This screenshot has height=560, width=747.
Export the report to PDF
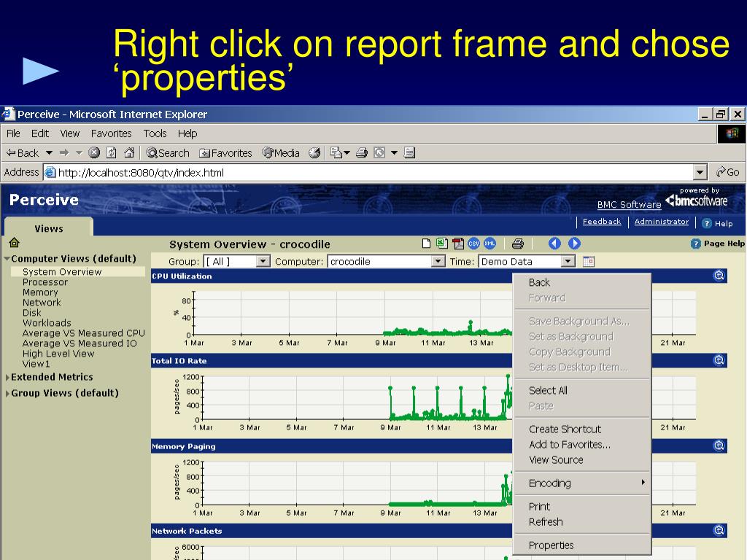click(x=458, y=244)
